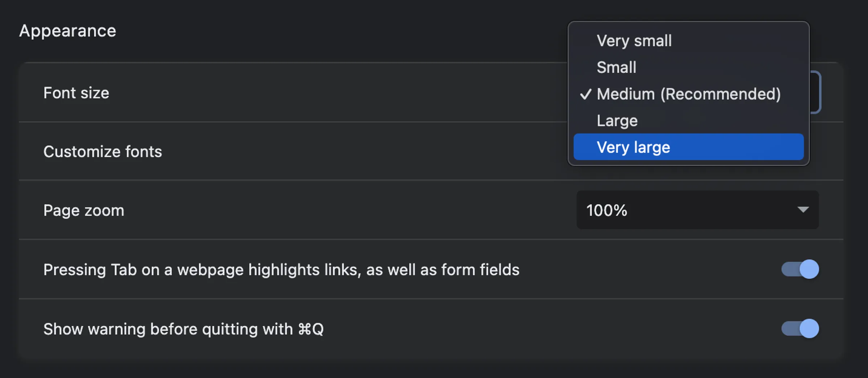Image resolution: width=868 pixels, height=378 pixels.
Task: Disable Tab highlighting of links and form fields
Action: click(x=800, y=269)
